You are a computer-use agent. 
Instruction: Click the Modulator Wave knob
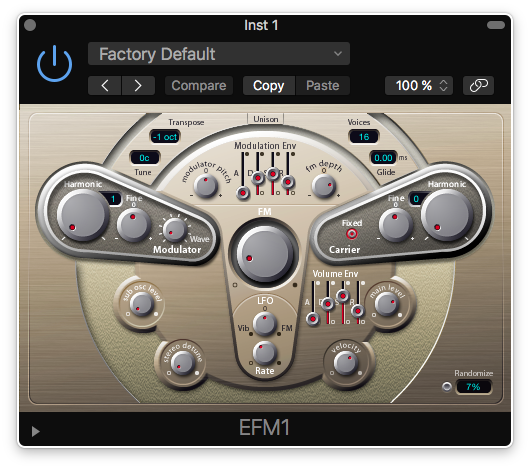(x=175, y=230)
